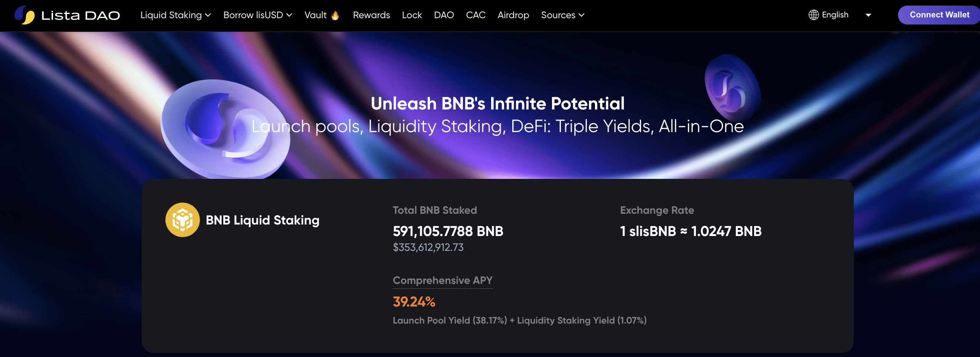This screenshot has width=980, height=357.
Task: Open the CAC menu item
Action: (x=475, y=15)
